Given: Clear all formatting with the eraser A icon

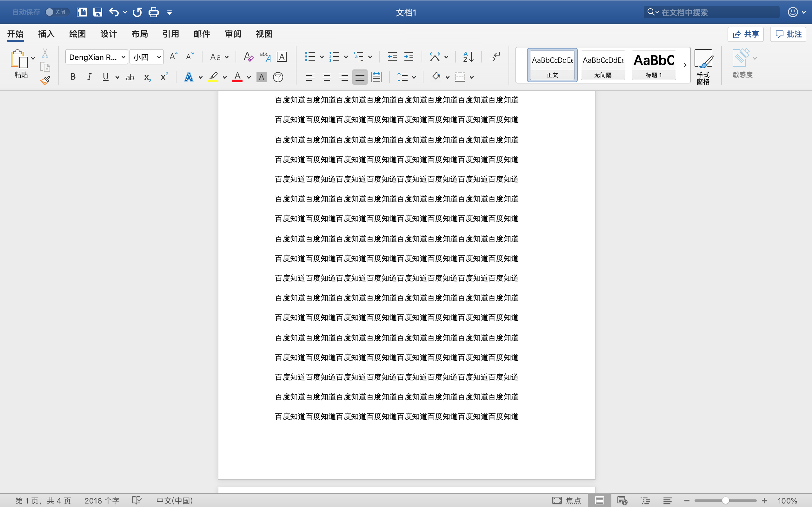Looking at the screenshot, I should coord(248,57).
